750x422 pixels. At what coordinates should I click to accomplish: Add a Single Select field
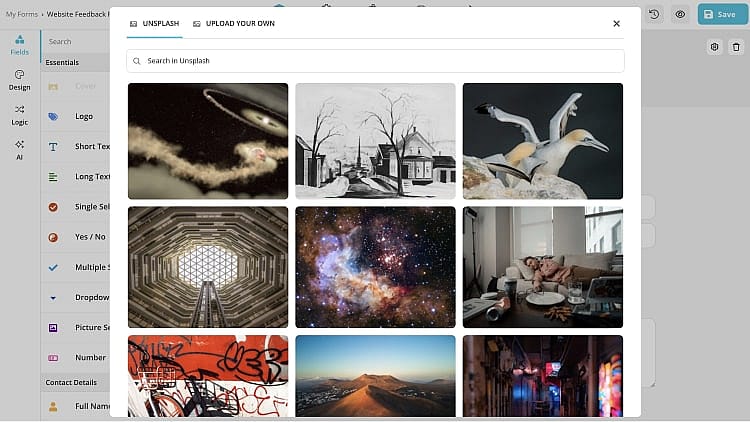point(76,207)
